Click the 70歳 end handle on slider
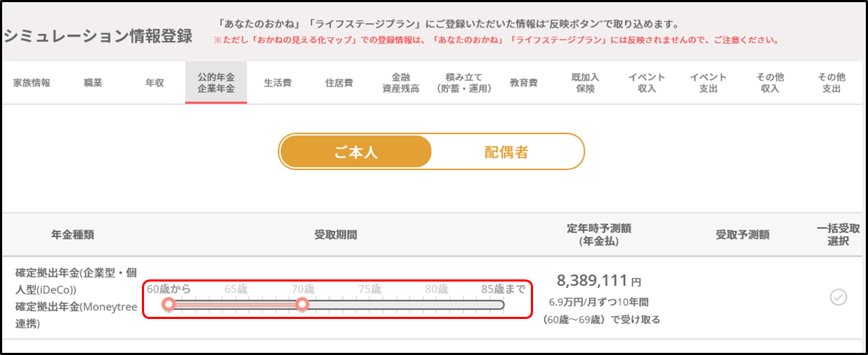This screenshot has height=355, width=868. pos(303,305)
